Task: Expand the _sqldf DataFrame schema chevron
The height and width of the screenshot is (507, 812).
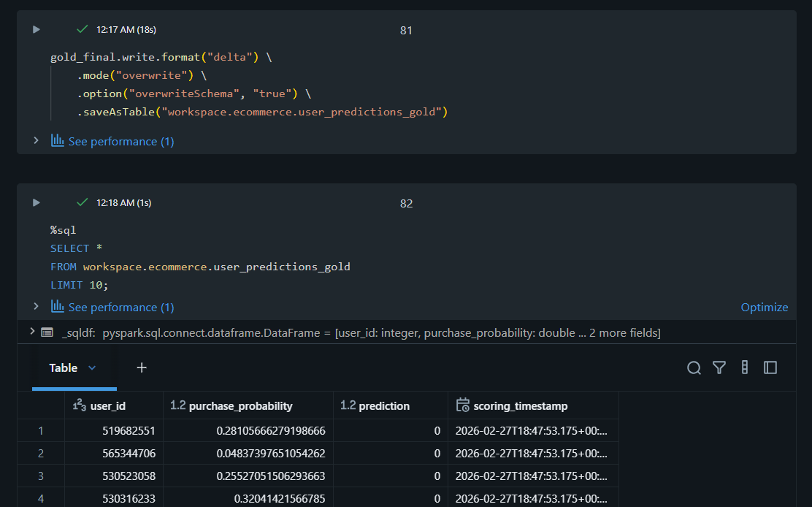Action: pyautogui.click(x=32, y=332)
